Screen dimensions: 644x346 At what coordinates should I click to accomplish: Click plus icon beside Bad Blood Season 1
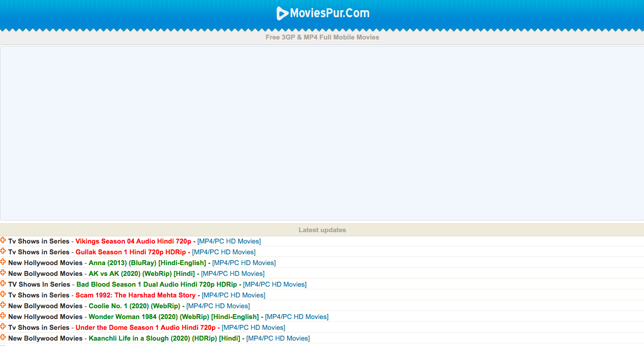pos(3,284)
